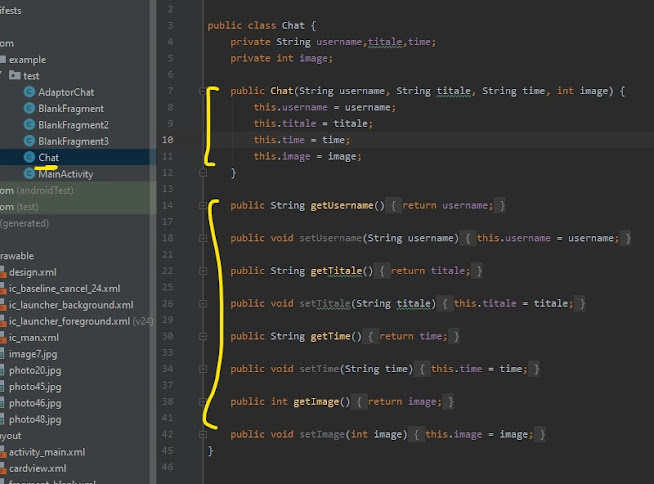Expand the folded getUsername method
This screenshot has height=484, width=654.
202,205
